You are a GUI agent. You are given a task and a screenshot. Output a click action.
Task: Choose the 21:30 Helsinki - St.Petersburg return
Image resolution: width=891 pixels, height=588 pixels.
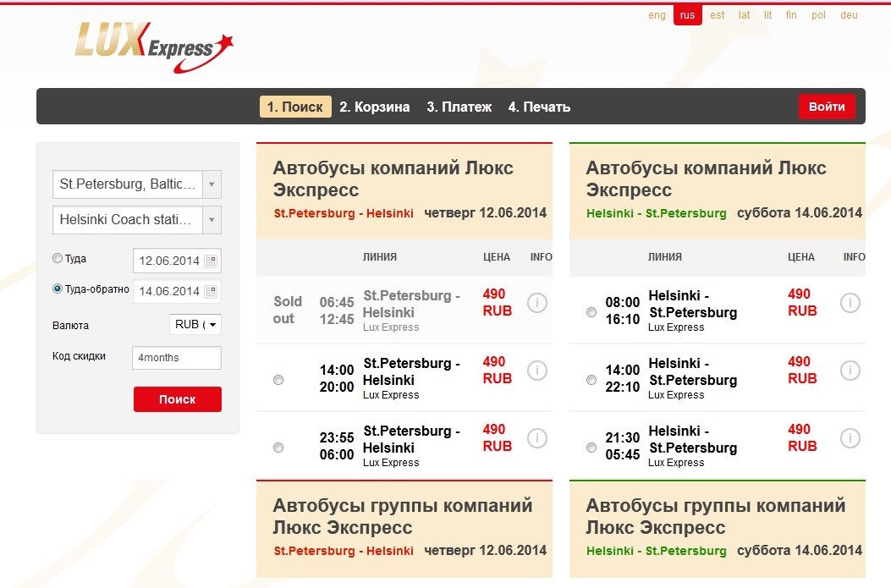(591, 448)
